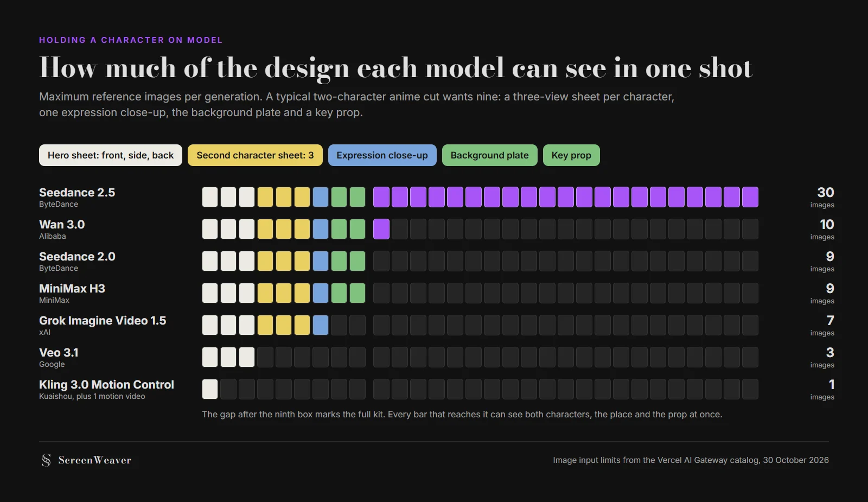Select the Second character sheet legend chip
This screenshot has height=502, width=868.
[x=255, y=155]
